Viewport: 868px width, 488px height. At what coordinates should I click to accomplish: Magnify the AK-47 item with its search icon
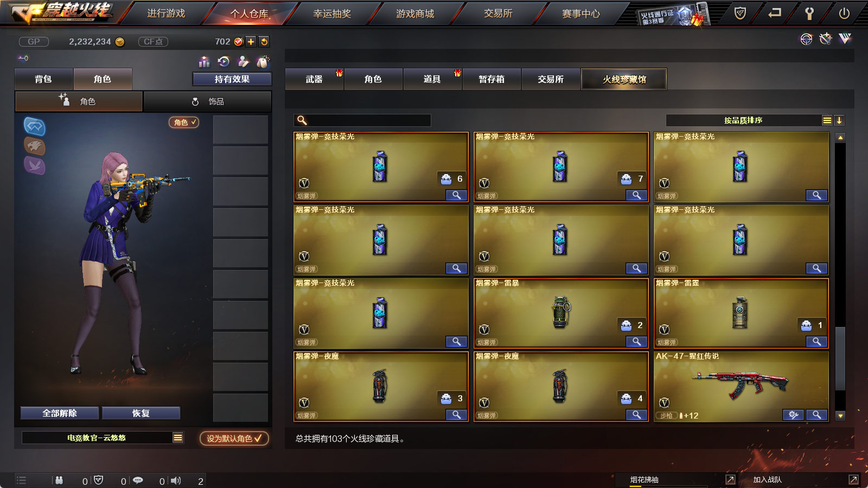pos(816,415)
